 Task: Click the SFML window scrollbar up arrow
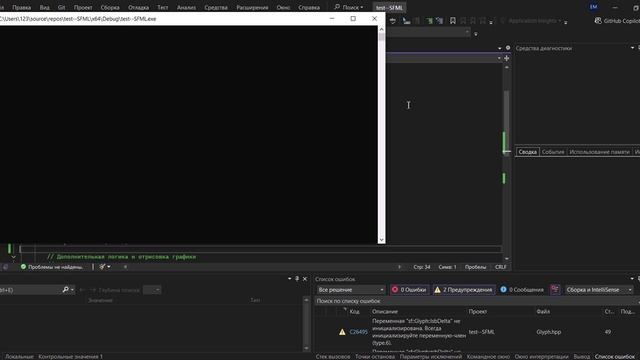coord(381,29)
